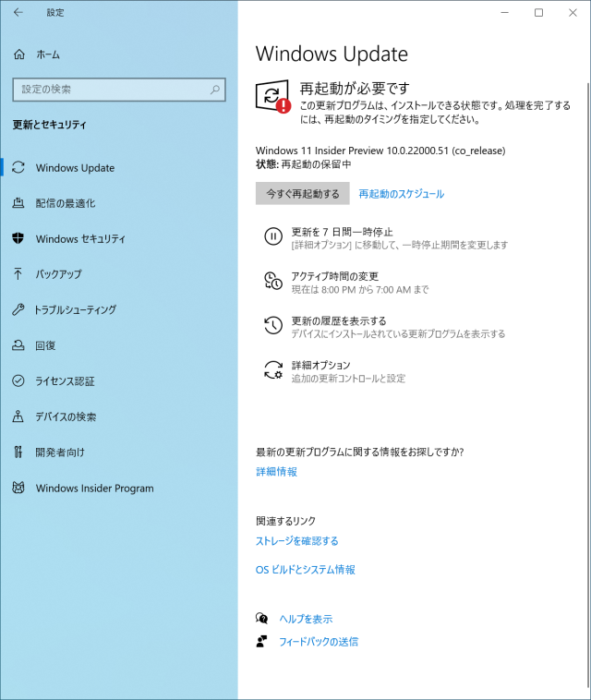Click the vertical scrollbar on right
The height and width of the screenshot is (700, 591).
[587, 384]
